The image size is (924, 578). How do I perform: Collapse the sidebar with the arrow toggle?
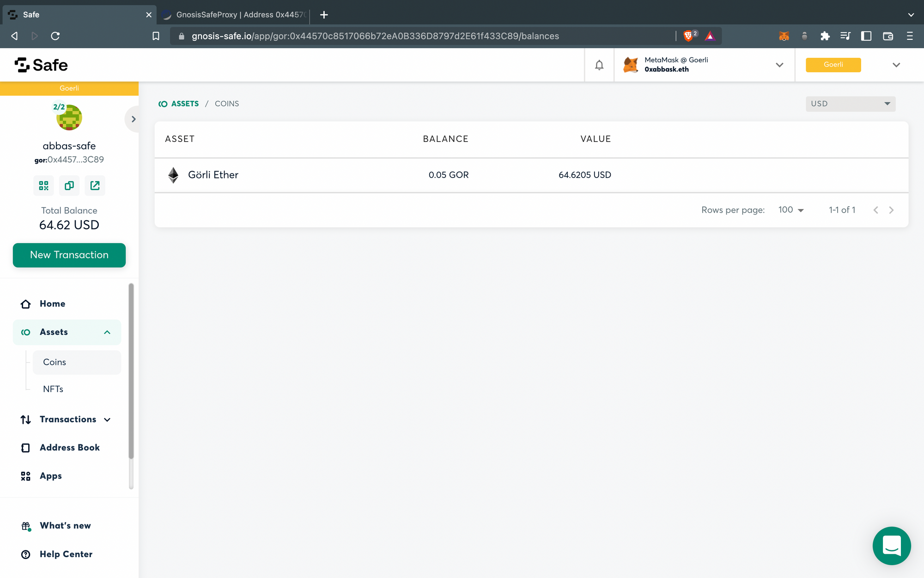[x=133, y=119]
